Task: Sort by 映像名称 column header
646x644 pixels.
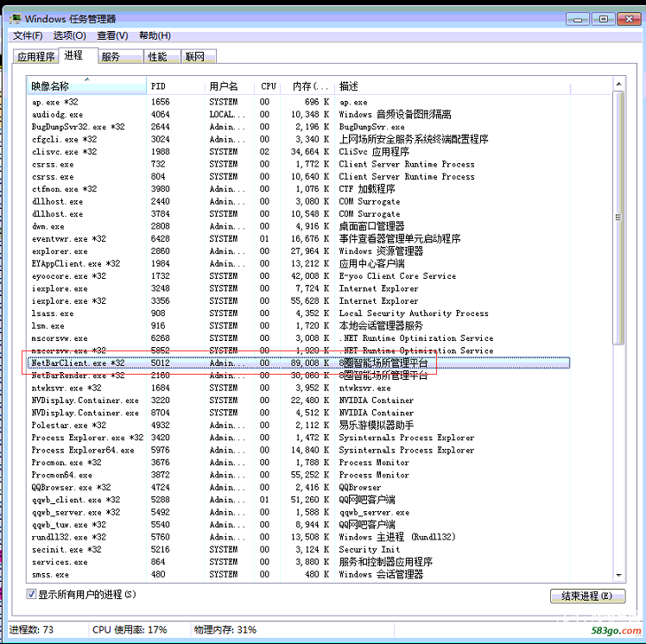Action: [x=86, y=86]
